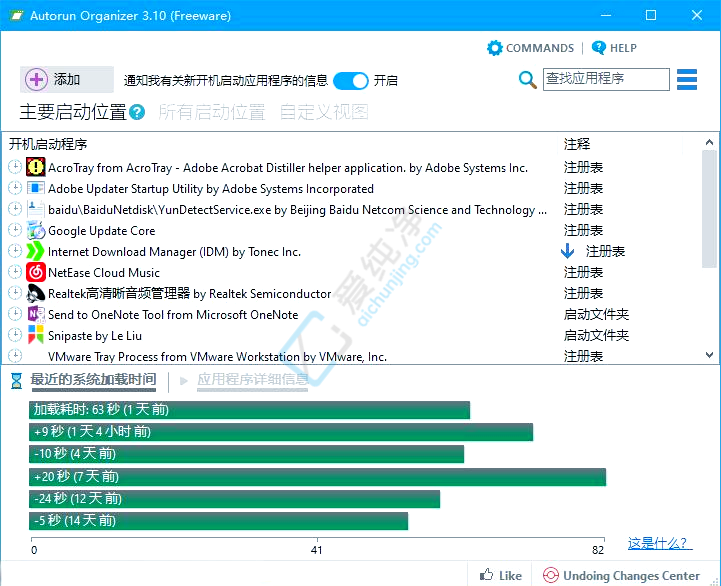Open the hamburger menu icon
This screenshot has height=586, width=721.
pyautogui.click(x=687, y=80)
